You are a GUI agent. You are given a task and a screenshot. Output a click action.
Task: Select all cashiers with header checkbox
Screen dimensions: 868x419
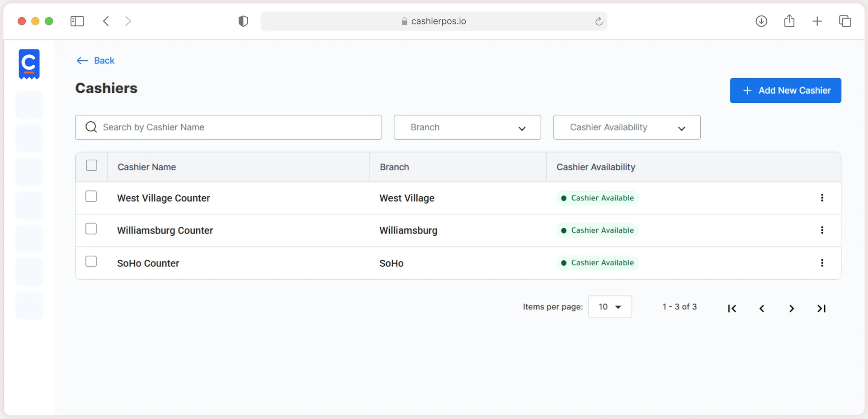(91, 165)
